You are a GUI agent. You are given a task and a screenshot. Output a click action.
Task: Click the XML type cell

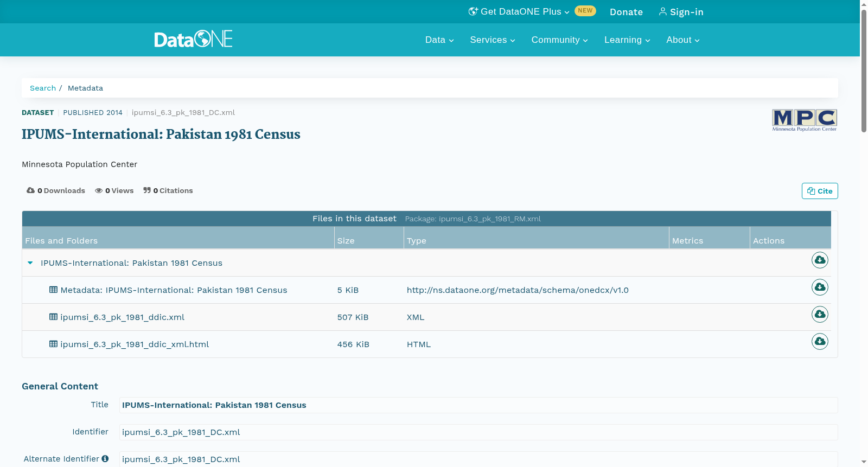point(416,317)
